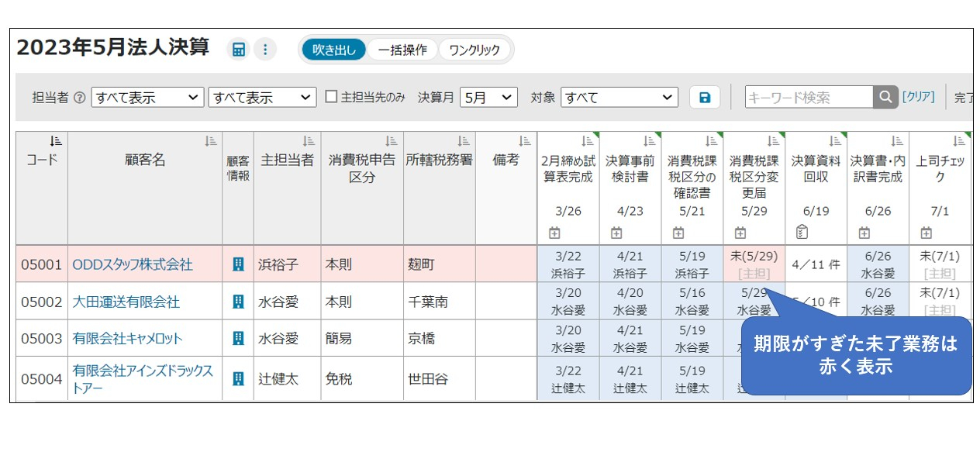This screenshot has width=980, height=452.
Task: Sort the table by 顧客名 column
Action: (210, 141)
